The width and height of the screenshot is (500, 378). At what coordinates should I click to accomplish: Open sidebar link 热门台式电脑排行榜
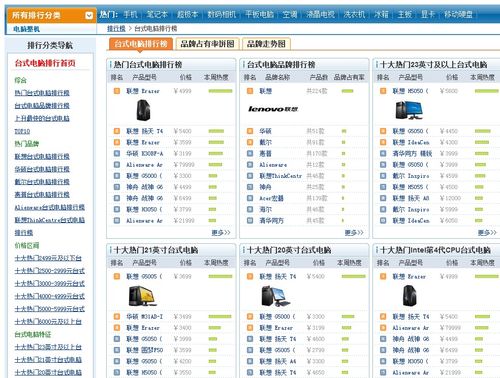tap(42, 93)
